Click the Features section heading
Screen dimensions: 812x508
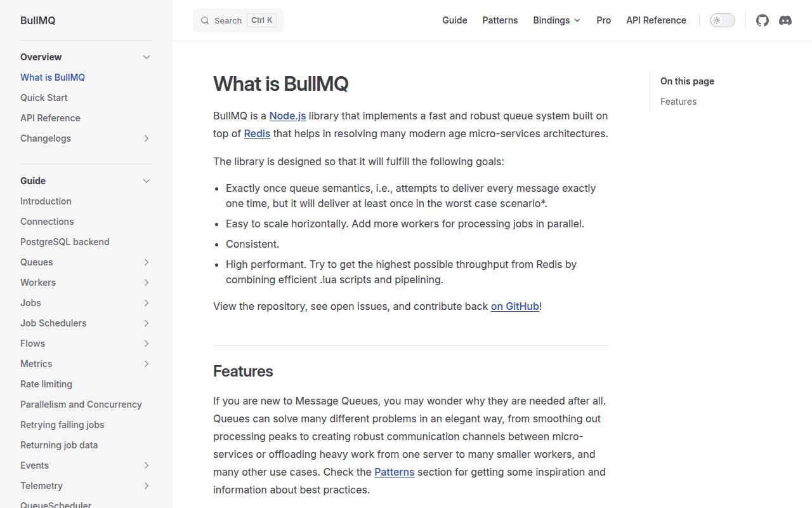point(243,371)
